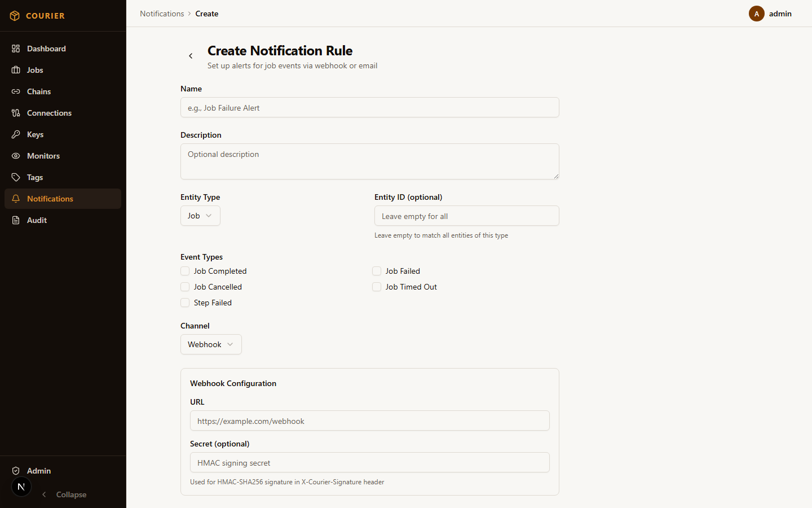Click the webhook URL input field

point(369,421)
